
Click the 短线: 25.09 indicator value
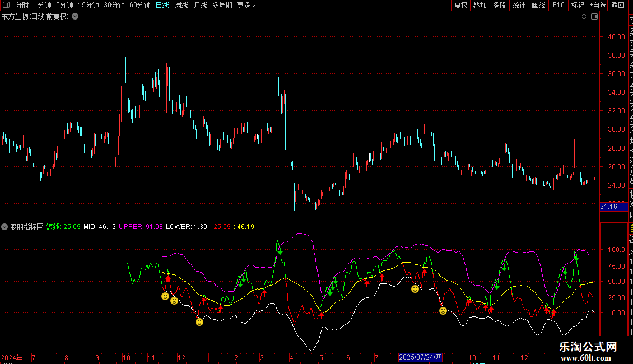click(63, 227)
